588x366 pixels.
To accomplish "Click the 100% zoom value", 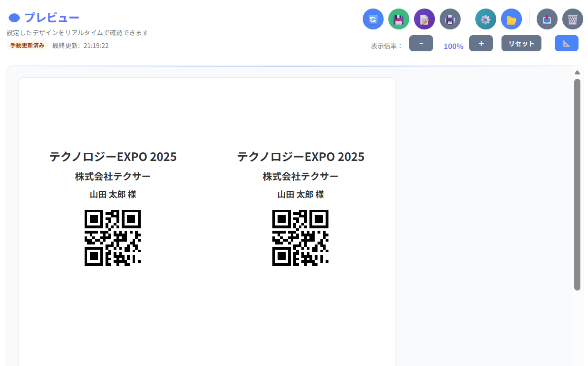I will 453,46.
